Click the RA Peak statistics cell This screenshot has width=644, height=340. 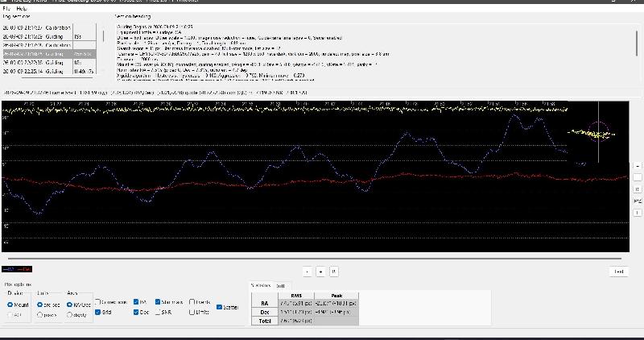(336, 304)
